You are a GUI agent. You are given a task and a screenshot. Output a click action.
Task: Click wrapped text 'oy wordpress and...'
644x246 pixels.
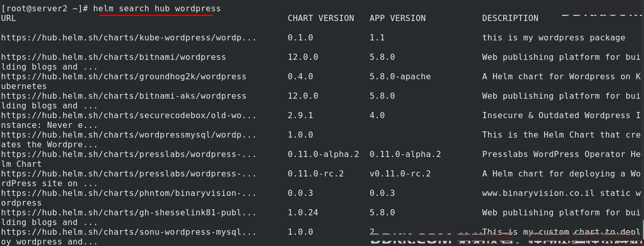[x=50, y=241]
